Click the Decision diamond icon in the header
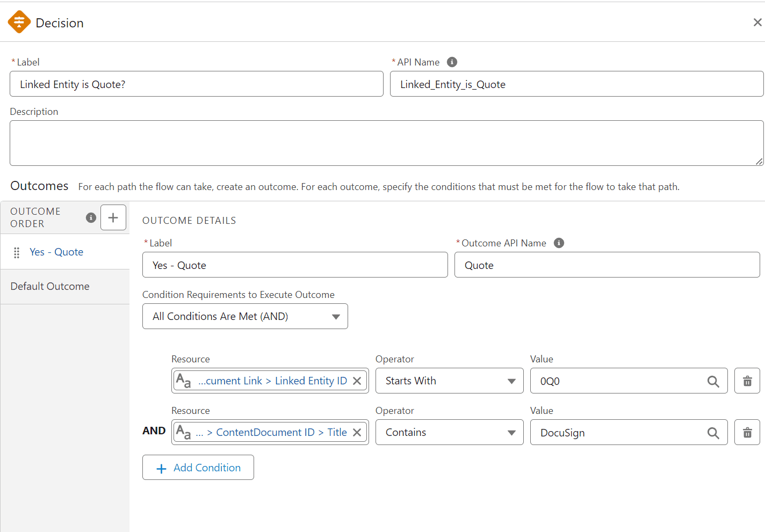Viewport: 765px width, 532px height. click(x=19, y=21)
